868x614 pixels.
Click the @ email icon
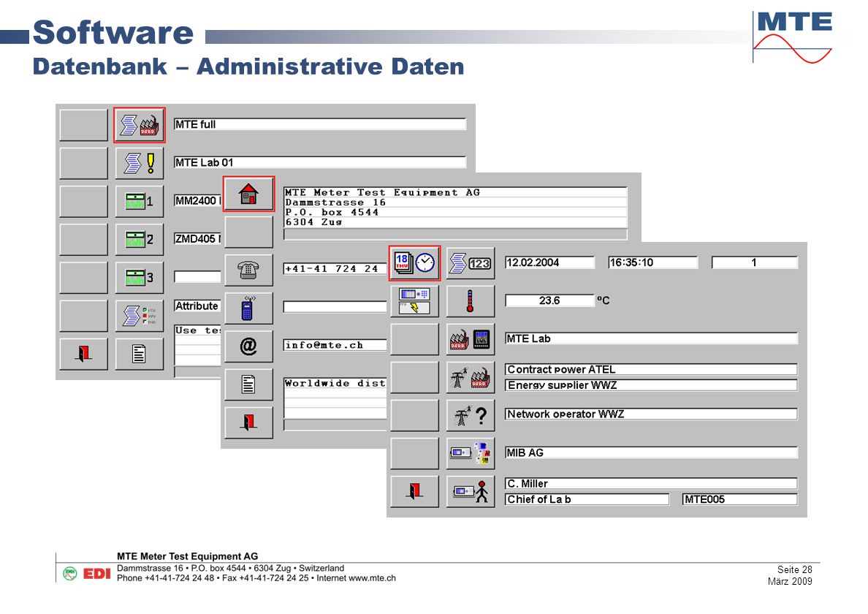(x=248, y=346)
